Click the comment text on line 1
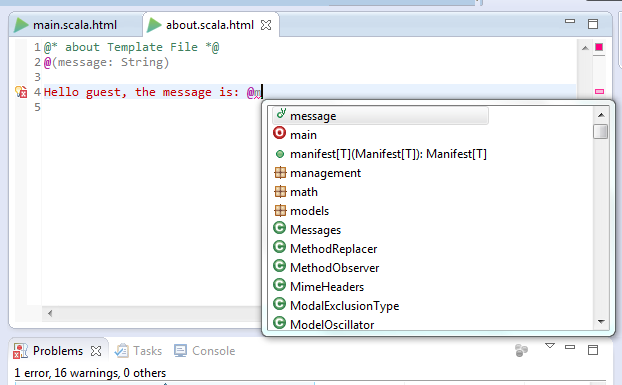This screenshot has height=385, width=622. [131, 47]
